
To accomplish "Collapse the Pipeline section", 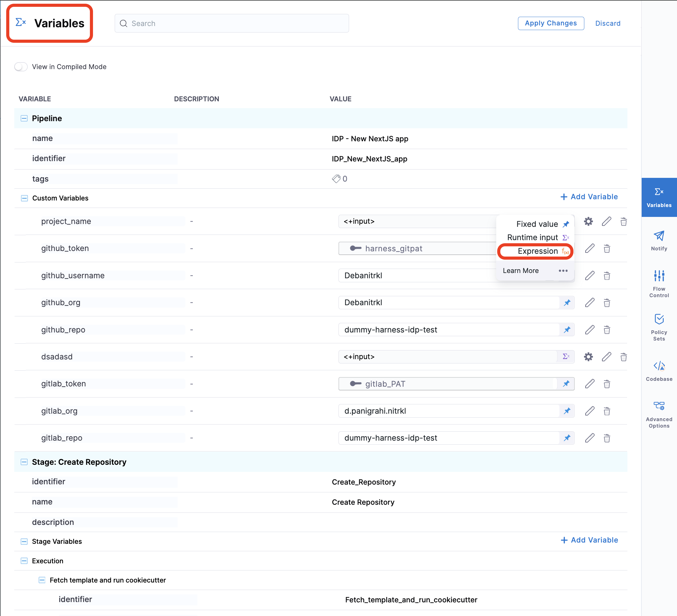I will 24,118.
